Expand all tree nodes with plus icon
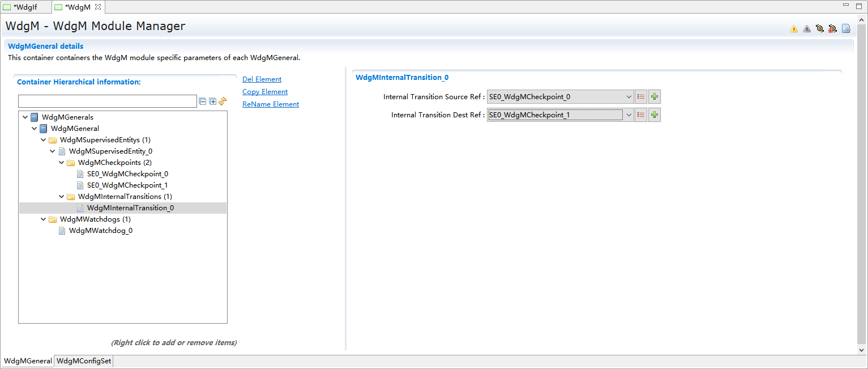The width and height of the screenshot is (868, 369). tap(213, 101)
